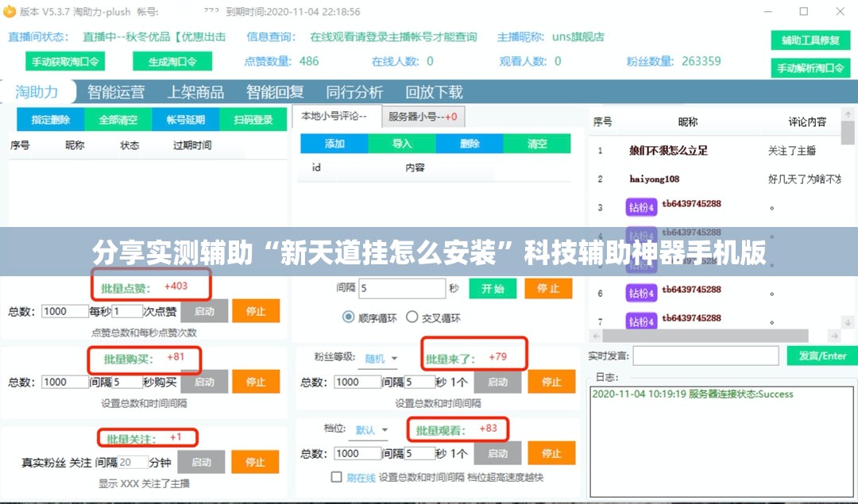Click the 生成淘口令 button
This screenshot has height=504, width=858.
(x=172, y=61)
